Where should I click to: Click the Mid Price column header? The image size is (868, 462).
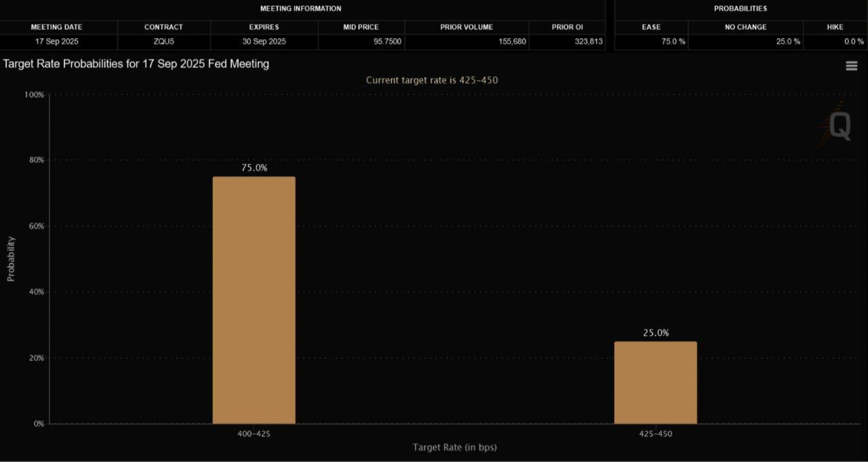[x=361, y=27]
